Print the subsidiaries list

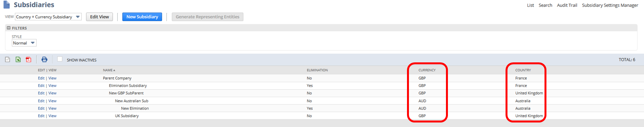coord(44,59)
